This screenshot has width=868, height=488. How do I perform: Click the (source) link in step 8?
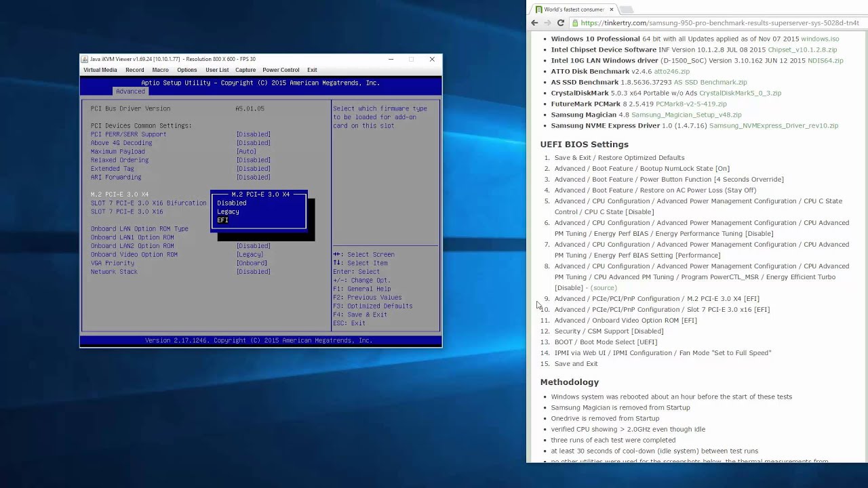point(604,287)
